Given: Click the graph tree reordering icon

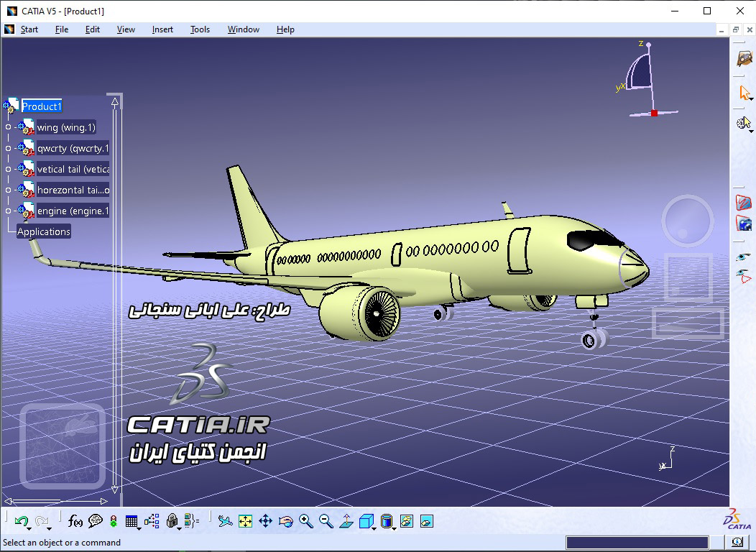Looking at the screenshot, I should (x=152, y=520).
